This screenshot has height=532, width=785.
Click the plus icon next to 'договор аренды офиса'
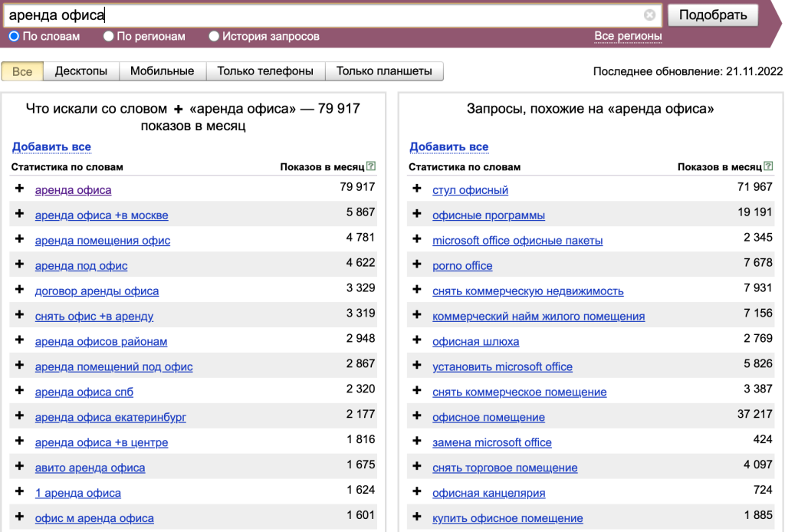19,289
